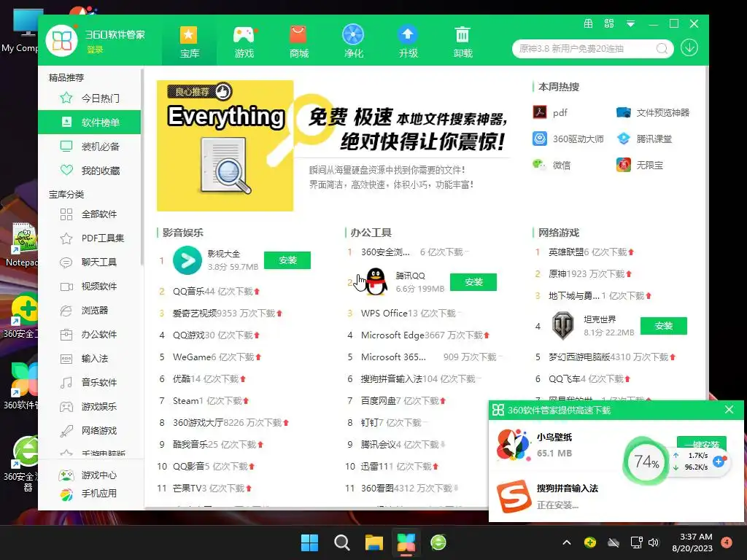This screenshot has width=747, height=560.
Task: Open the 宝库 tab
Action: click(189, 42)
